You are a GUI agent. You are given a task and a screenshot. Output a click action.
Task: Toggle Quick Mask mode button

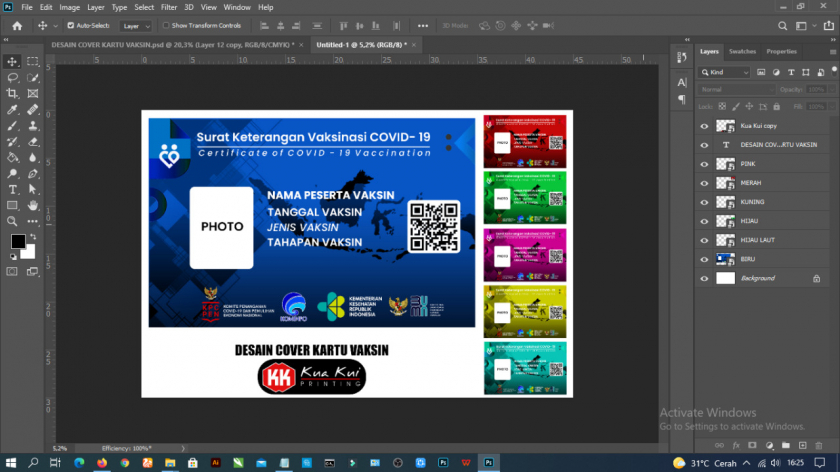coord(12,272)
